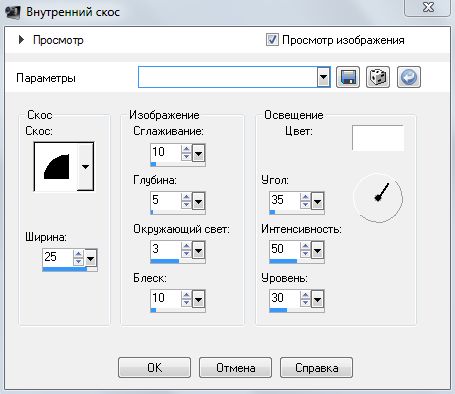Screen dimensions: 455x394
Task: Click the app icon in the title bar
Action: 13,12
